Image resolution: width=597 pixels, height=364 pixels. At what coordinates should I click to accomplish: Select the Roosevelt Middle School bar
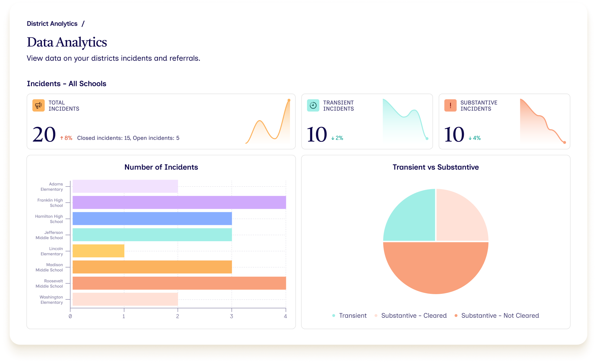click(x=179, y=283)
